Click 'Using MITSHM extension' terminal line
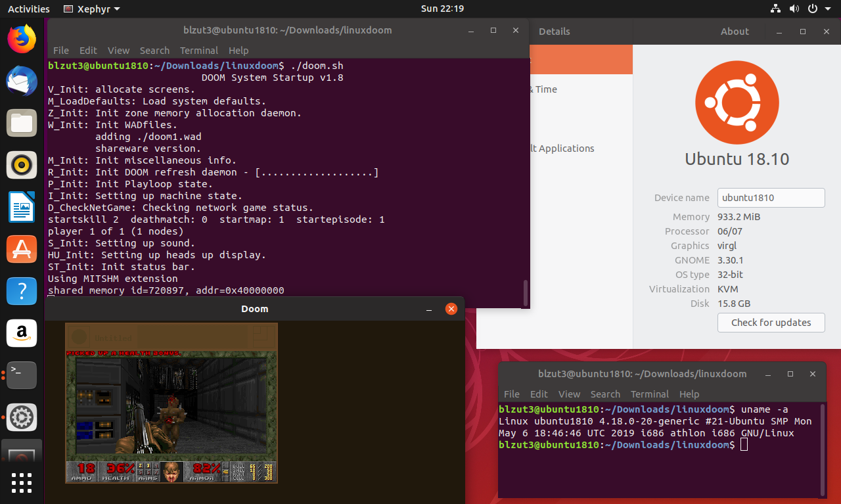Screen dimensions: 841x504 click(x=113, y=279)
